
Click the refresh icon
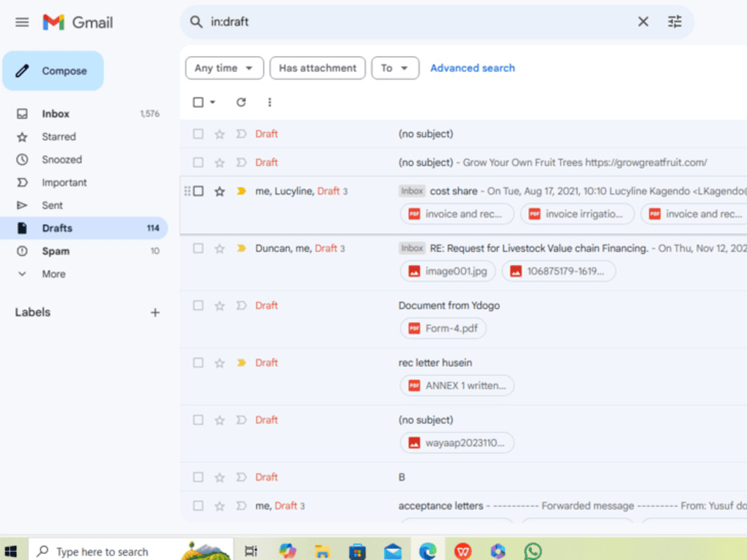pos(241,102)
